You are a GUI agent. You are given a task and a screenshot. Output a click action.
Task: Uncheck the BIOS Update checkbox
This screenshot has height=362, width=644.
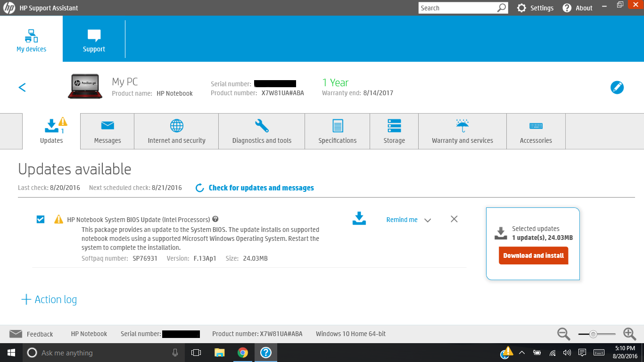(x=41, y=219)
